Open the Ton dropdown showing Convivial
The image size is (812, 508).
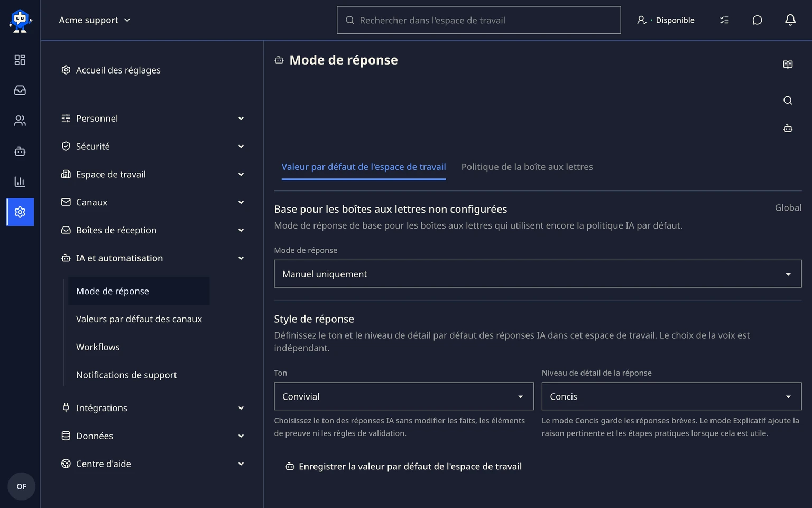[x=404, y=396]
